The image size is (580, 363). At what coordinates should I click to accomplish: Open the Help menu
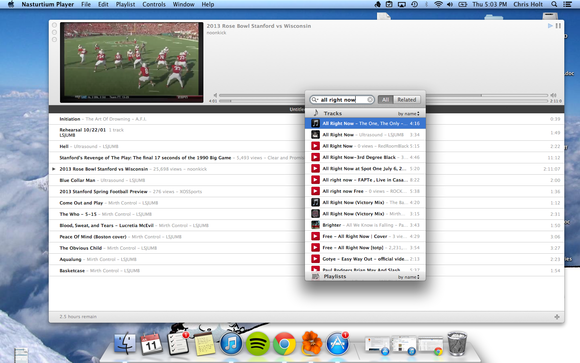tap(208, 4)
